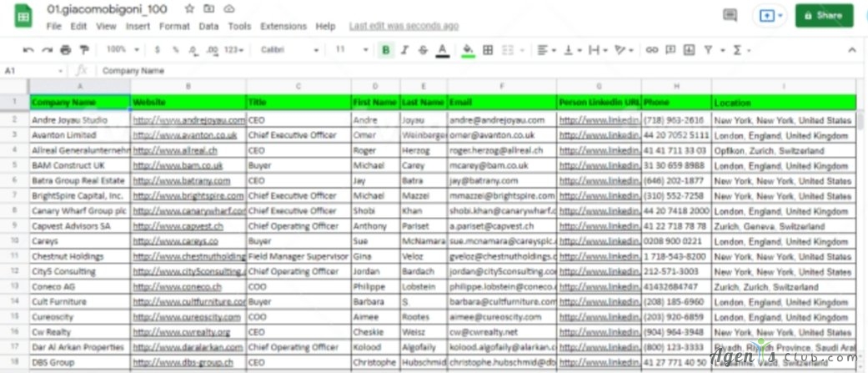This screenshot has width=868, height=373.
Task: Open the 123 number format dropdown
Action: 234,50
